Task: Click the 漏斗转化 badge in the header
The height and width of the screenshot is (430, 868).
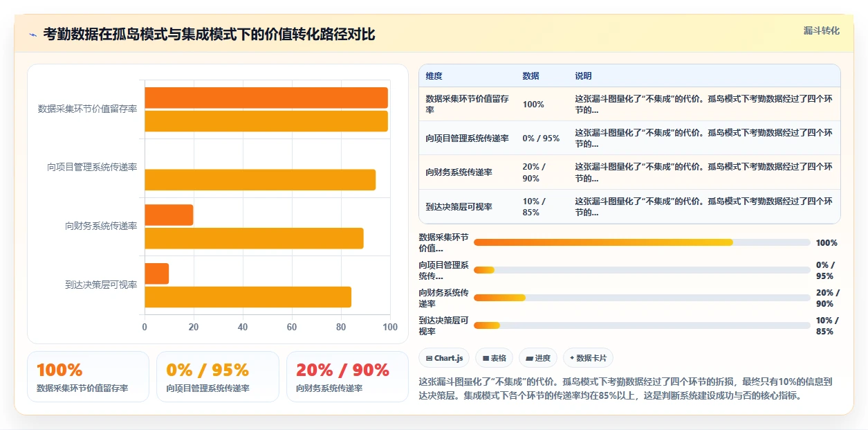Action: click(822, 30)
